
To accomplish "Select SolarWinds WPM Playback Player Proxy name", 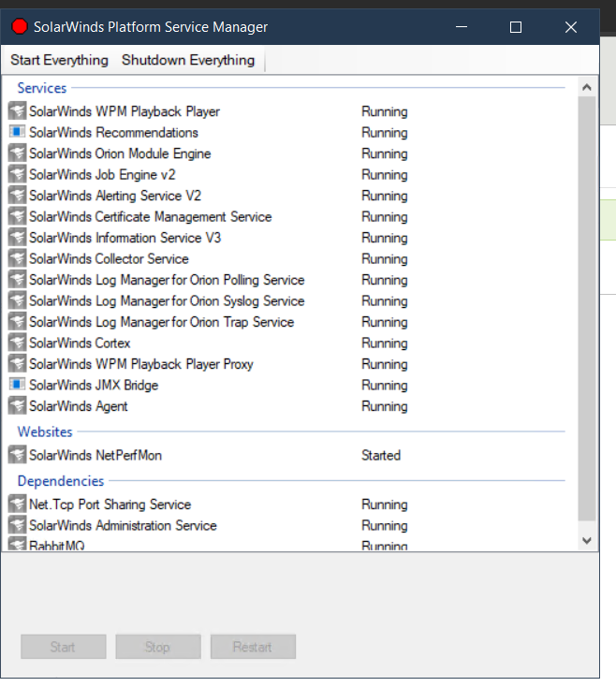I will click(141, 364).
